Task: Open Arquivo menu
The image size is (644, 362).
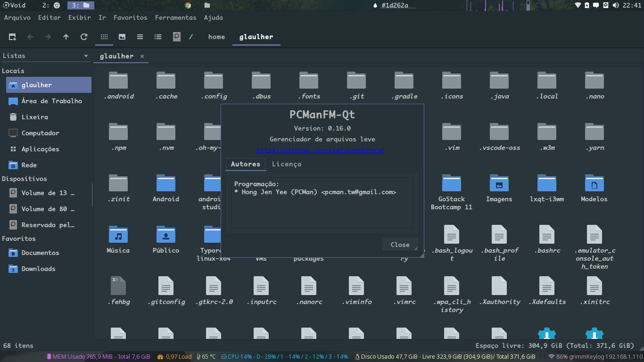Action: click(17, 17)
